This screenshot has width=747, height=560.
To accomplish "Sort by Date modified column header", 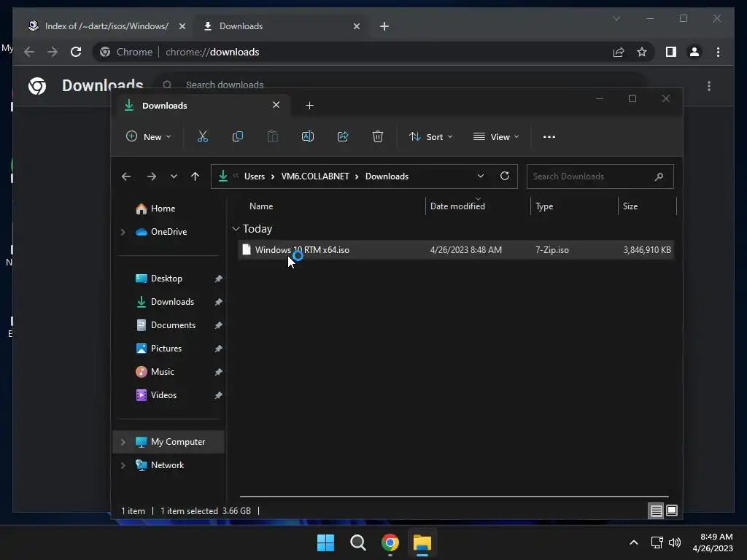I will (457, 206).
